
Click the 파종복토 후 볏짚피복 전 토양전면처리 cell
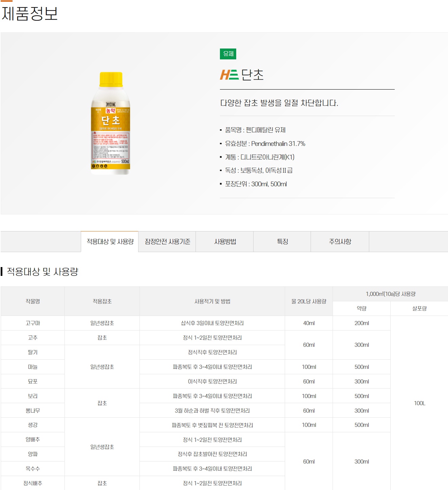click(212, 425)
